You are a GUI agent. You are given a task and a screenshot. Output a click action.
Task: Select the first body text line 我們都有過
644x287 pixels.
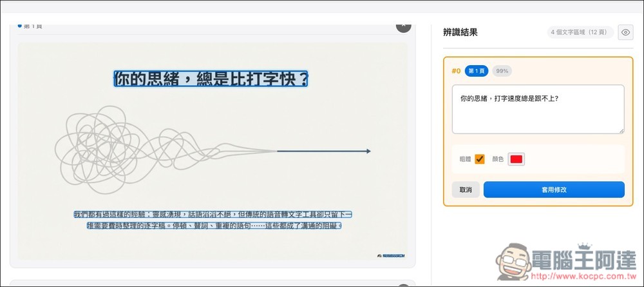point(213,214)
